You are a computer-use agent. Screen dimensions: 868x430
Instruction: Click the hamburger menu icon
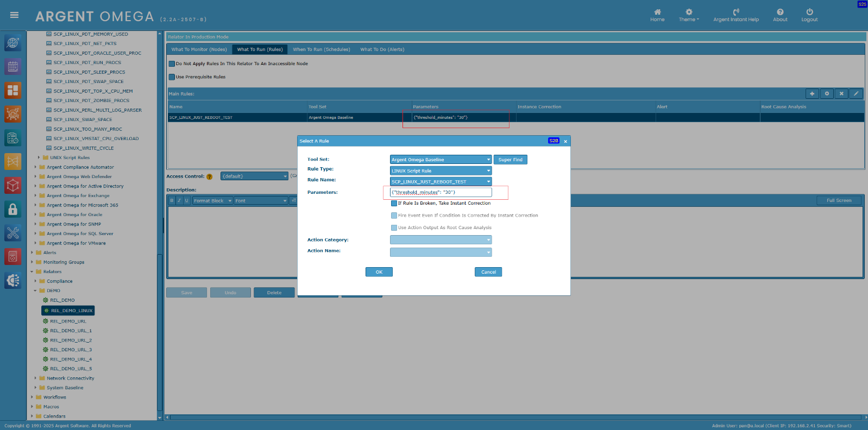click(15, 15)
